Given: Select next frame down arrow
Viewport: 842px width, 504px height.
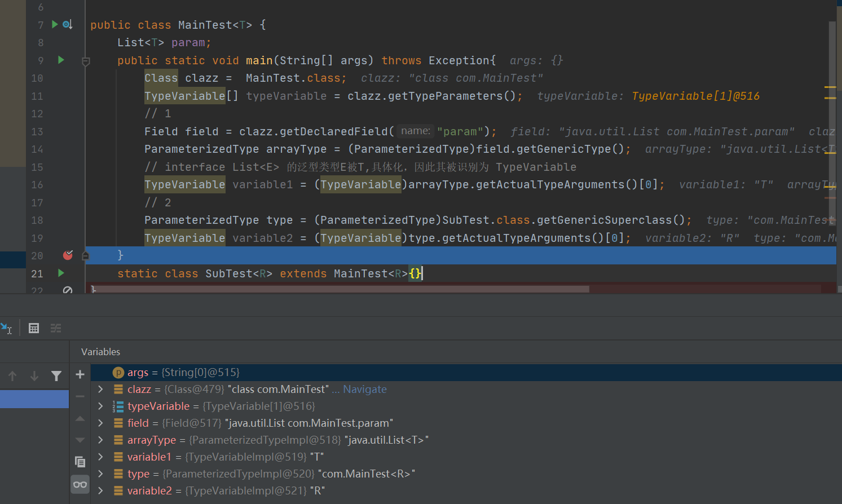Looking at the screenshot, I should pyautogui.click(x=34, y=375).
